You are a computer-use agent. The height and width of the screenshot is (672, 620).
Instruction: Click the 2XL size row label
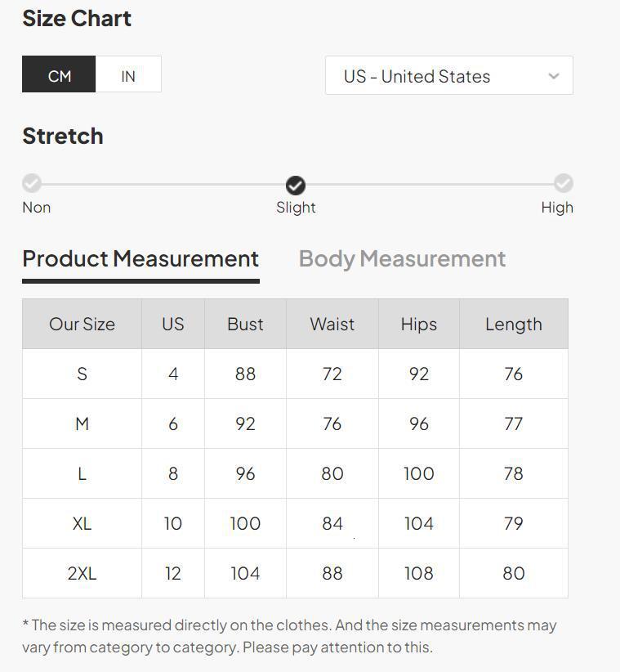pos(82,573)
